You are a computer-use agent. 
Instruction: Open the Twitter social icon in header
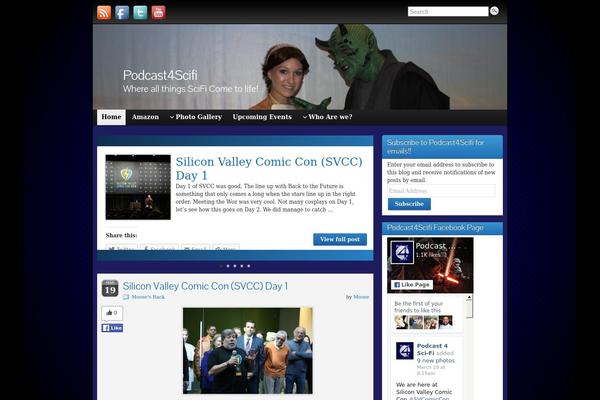[x=140, y=13]
